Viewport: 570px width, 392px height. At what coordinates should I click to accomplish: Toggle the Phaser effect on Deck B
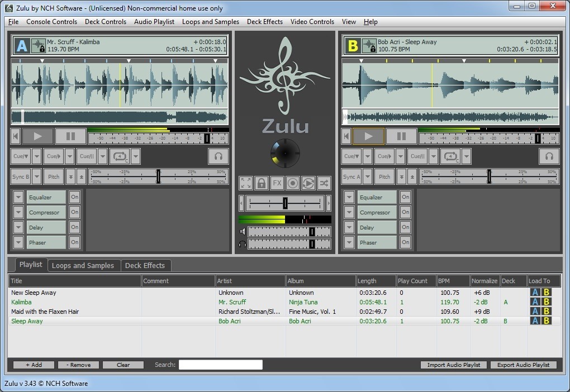coord(405,242)
